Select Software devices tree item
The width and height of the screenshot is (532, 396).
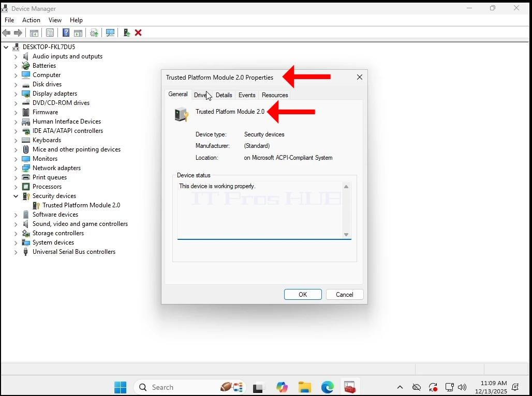55,215
